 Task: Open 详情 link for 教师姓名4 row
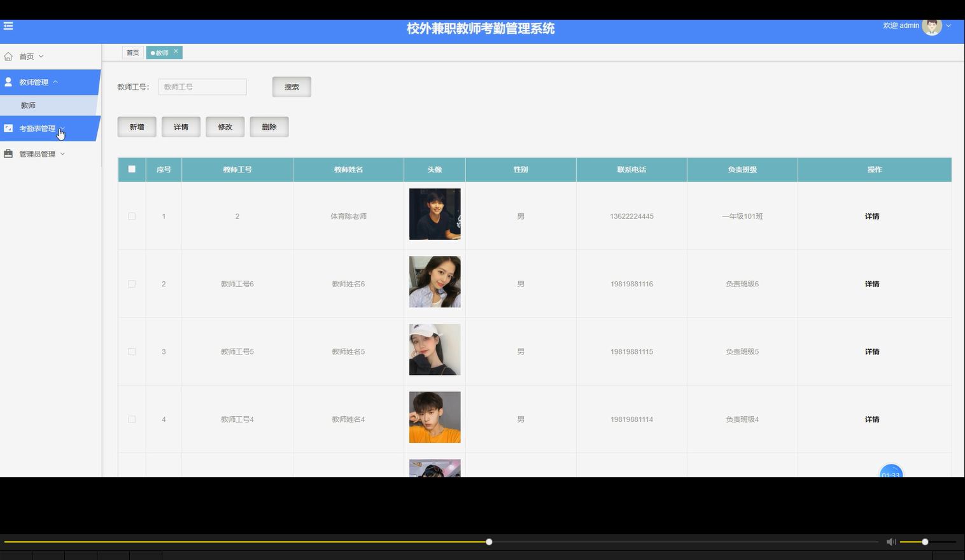point(872,419)
